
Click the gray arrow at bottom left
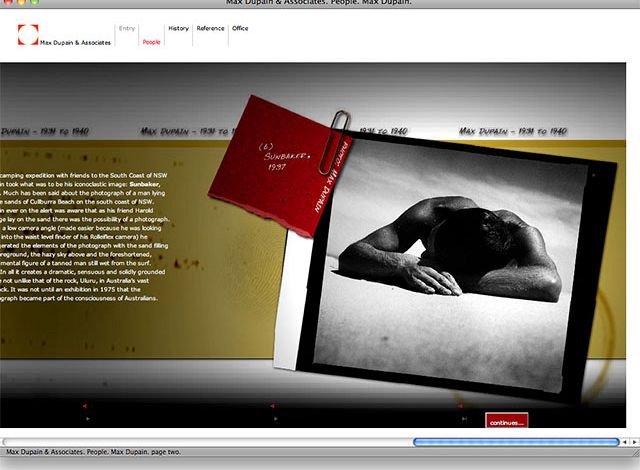[x=88, y=419]
